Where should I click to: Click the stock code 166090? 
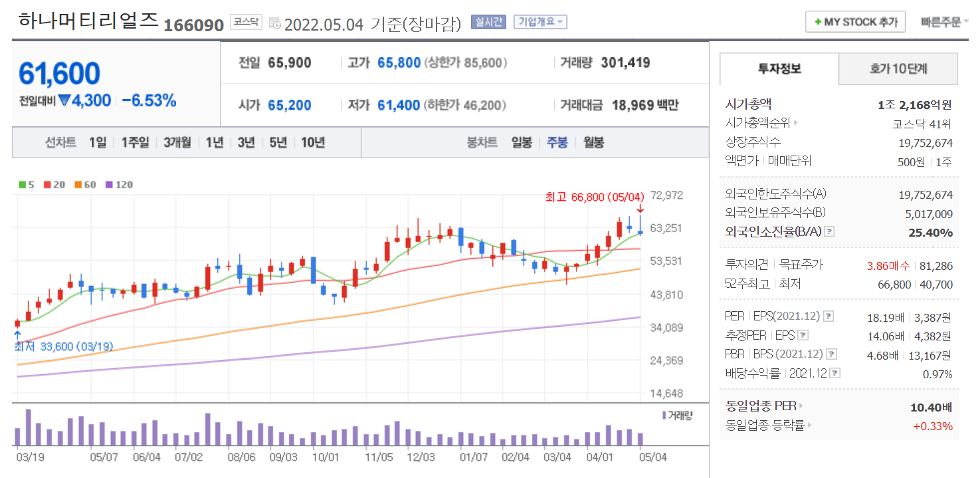click(x=193, y=25)
